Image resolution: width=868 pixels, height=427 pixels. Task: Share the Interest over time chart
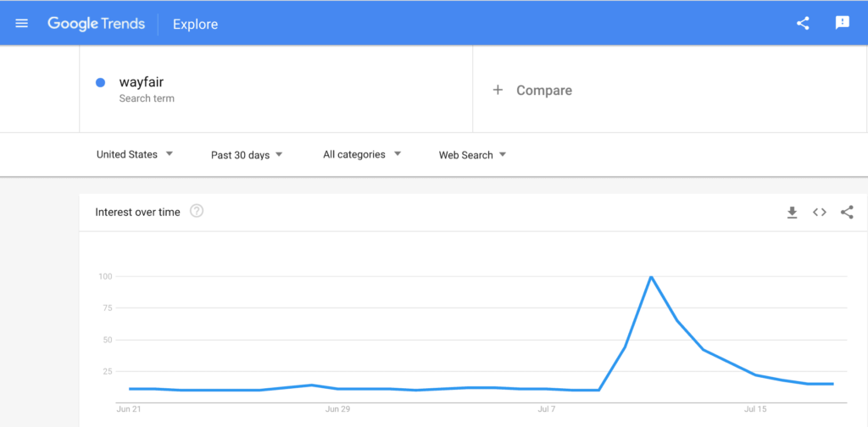click(x=847, y=212)
